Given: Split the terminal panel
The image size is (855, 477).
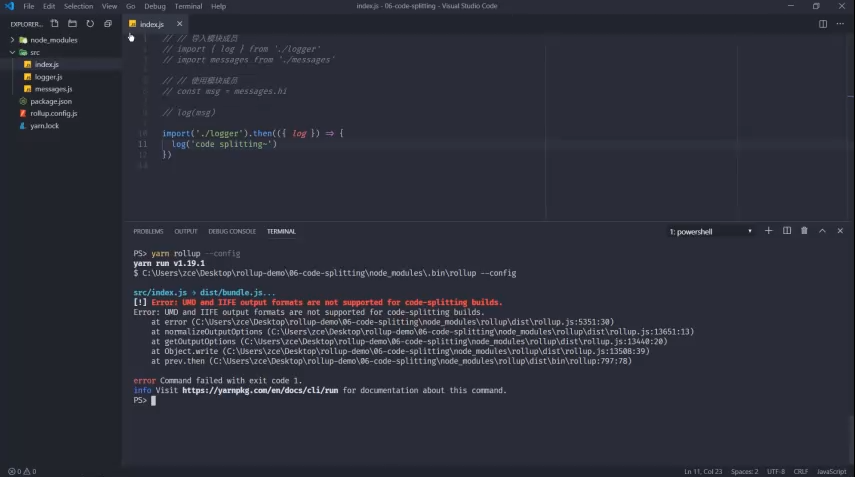Looking at the screenshot, I should pyautogui.click(x=787, y=231).
